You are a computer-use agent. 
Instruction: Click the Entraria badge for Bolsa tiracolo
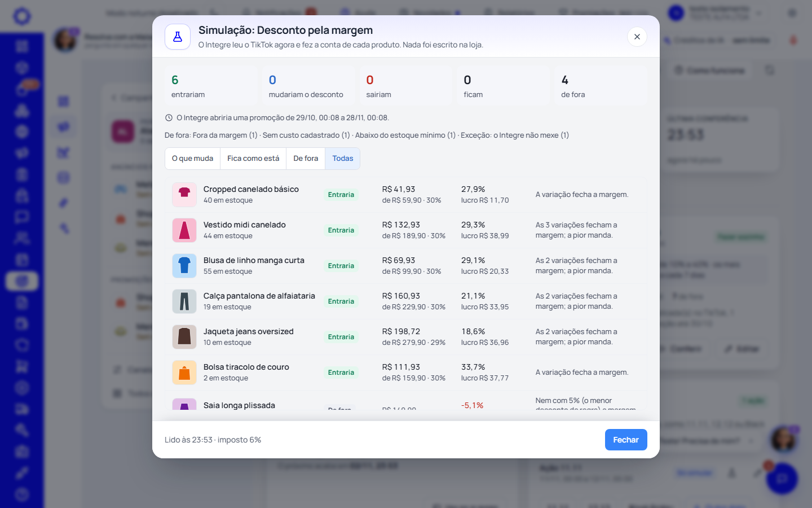tap(341, 373)
